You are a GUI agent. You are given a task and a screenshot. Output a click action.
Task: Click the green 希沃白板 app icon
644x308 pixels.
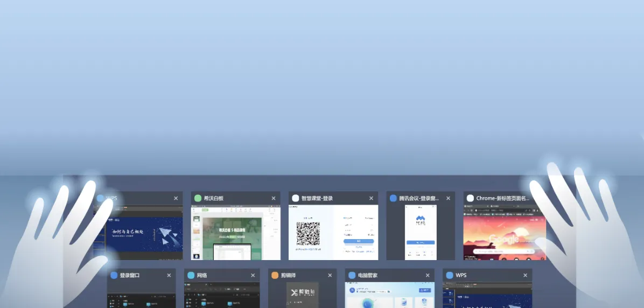pos(198,198)
